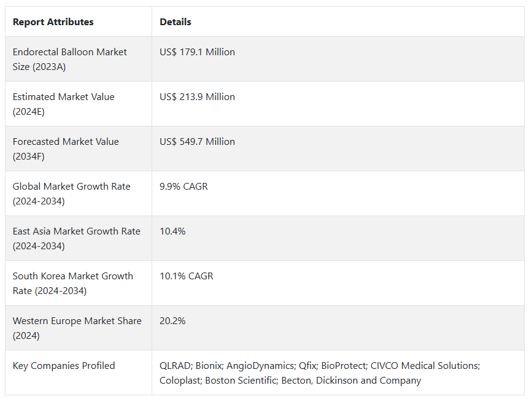Click the US$ 549.7 Million value
532x399 pixels.
click(x=197, y=142)
